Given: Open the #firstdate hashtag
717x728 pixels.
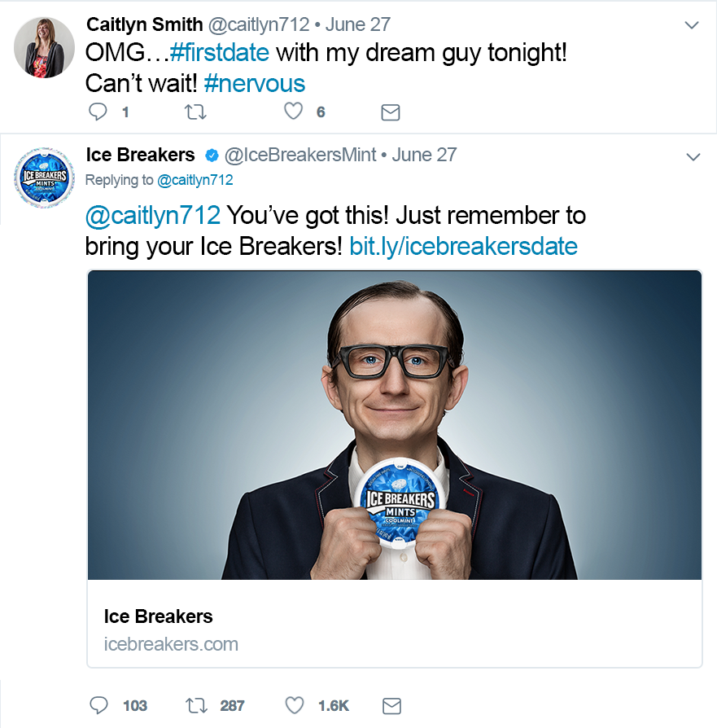Looking at the screenshot, I should click(219, 52).
